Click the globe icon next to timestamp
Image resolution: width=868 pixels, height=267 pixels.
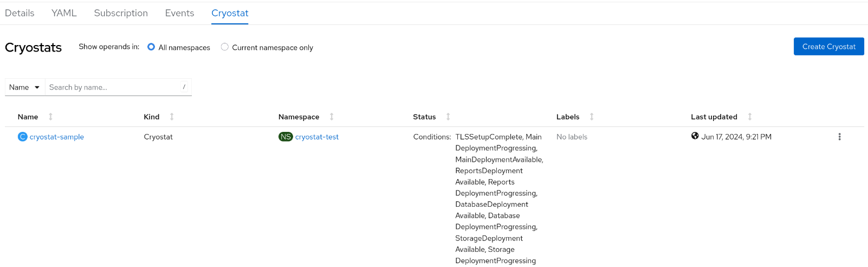(x=695, y=136)
